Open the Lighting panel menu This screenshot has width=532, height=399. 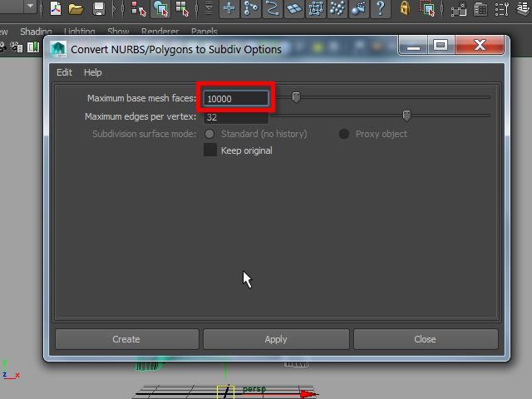pos(80,32)
